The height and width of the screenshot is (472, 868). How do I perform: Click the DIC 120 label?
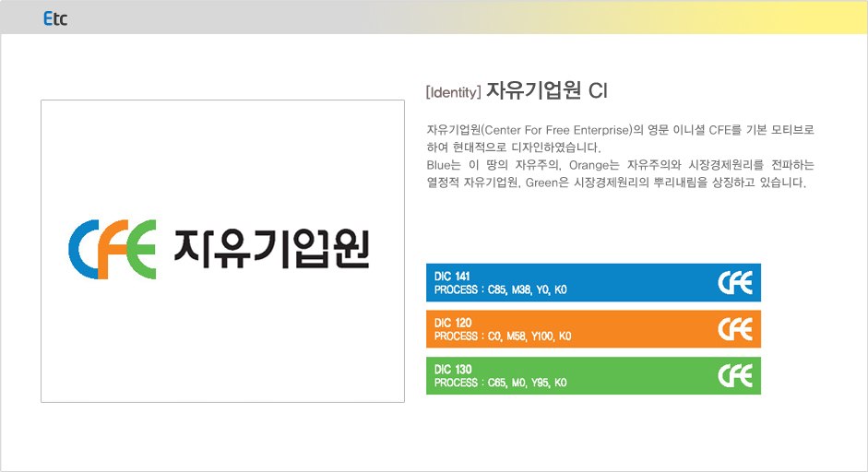point(453,323)
